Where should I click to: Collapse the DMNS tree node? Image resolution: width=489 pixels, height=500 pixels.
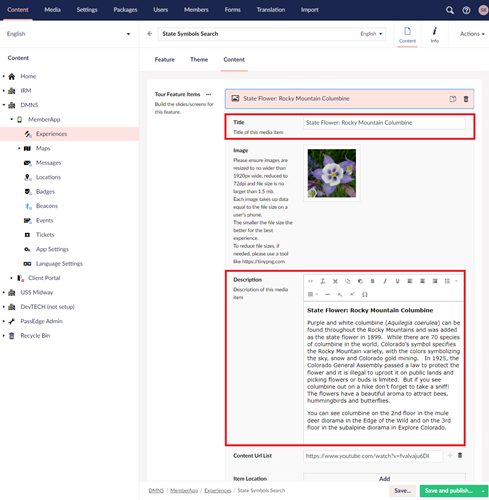[x=4, y=105]
